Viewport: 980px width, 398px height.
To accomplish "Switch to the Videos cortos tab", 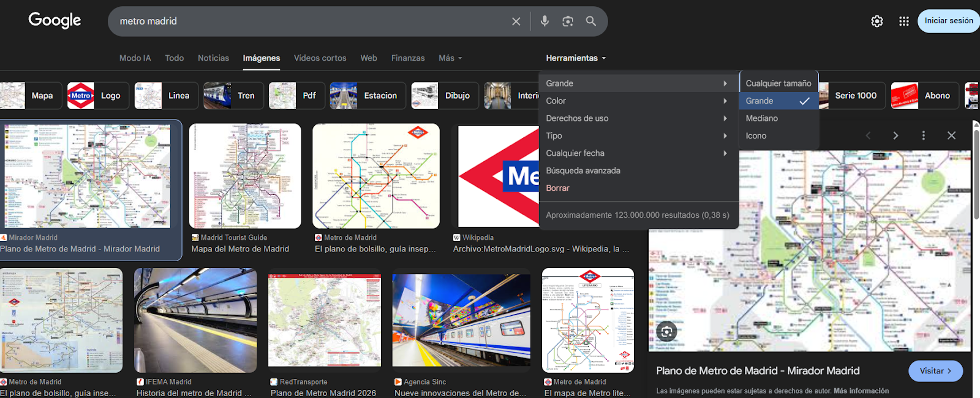I will [320, 58].
